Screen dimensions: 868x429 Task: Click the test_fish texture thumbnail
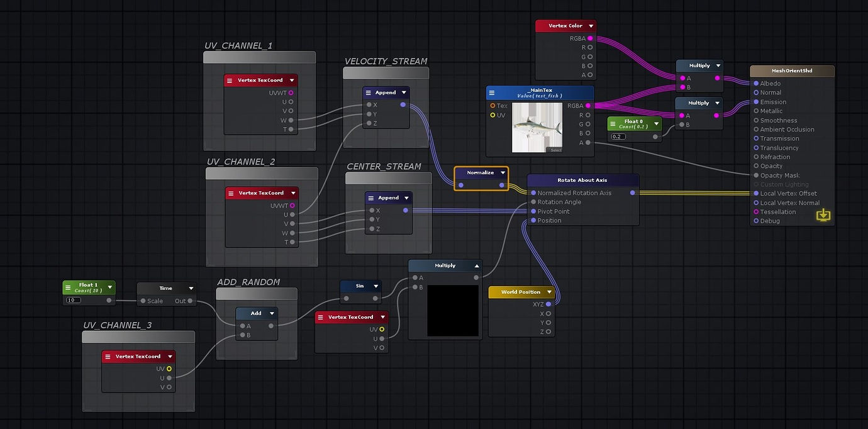(537, 128)
